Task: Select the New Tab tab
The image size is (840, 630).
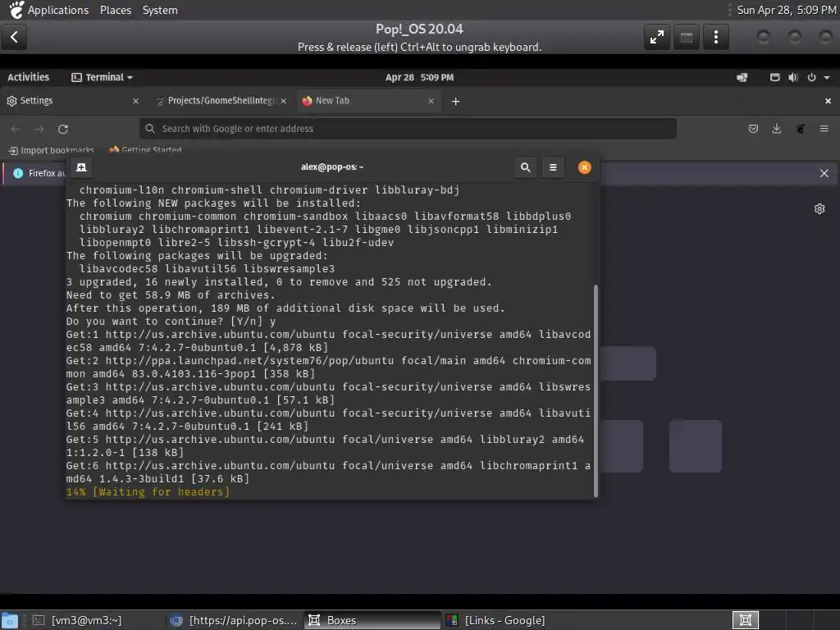Action: click(x=369, y=101)
